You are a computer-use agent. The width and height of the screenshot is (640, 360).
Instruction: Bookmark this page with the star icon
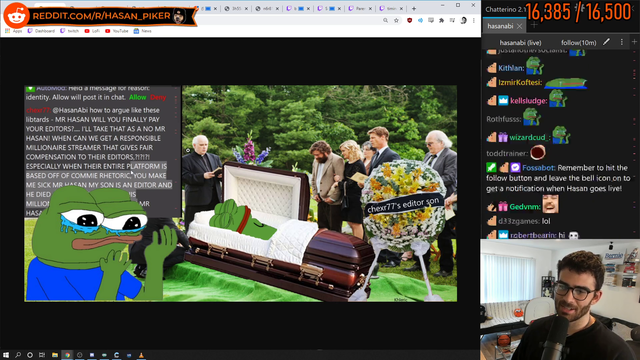[x=396, y=20]
